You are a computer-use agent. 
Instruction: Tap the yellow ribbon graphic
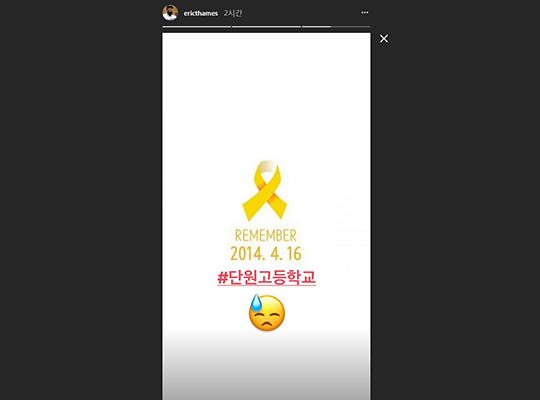(x=264, y=191)
